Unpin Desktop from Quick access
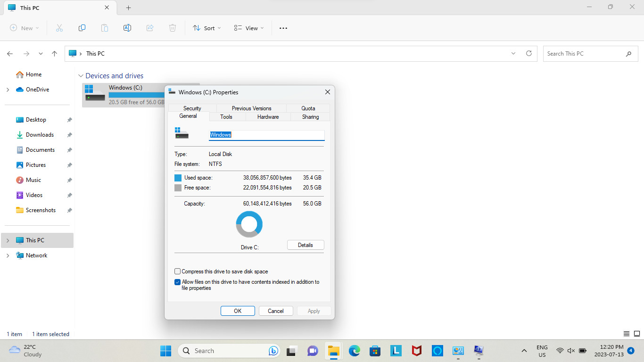This screenshot has width=644, height=362. coord(69,120)
